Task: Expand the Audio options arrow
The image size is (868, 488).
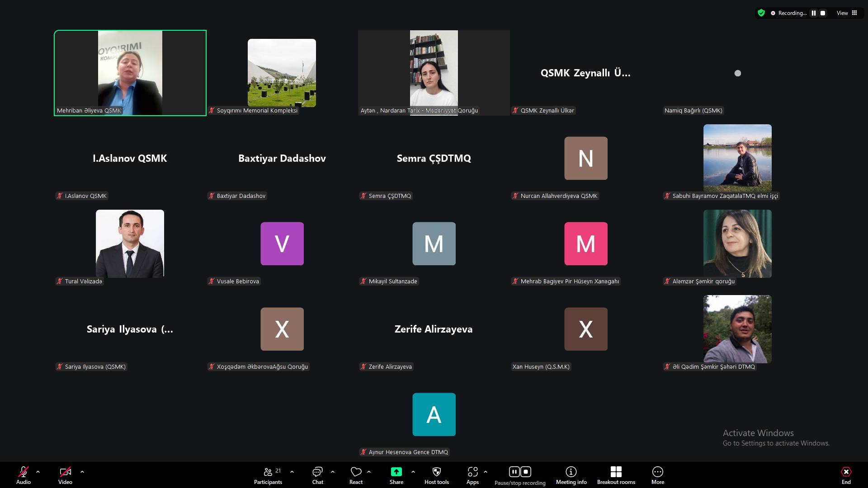Action: click(x=38, y=472)
